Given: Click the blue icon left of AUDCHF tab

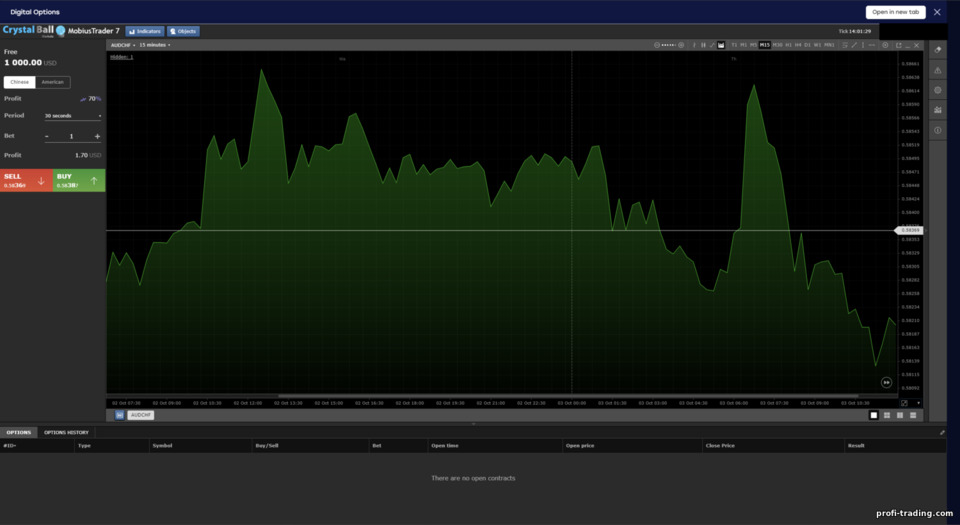Looking at the screenshot, I should [x=119, y=415].
